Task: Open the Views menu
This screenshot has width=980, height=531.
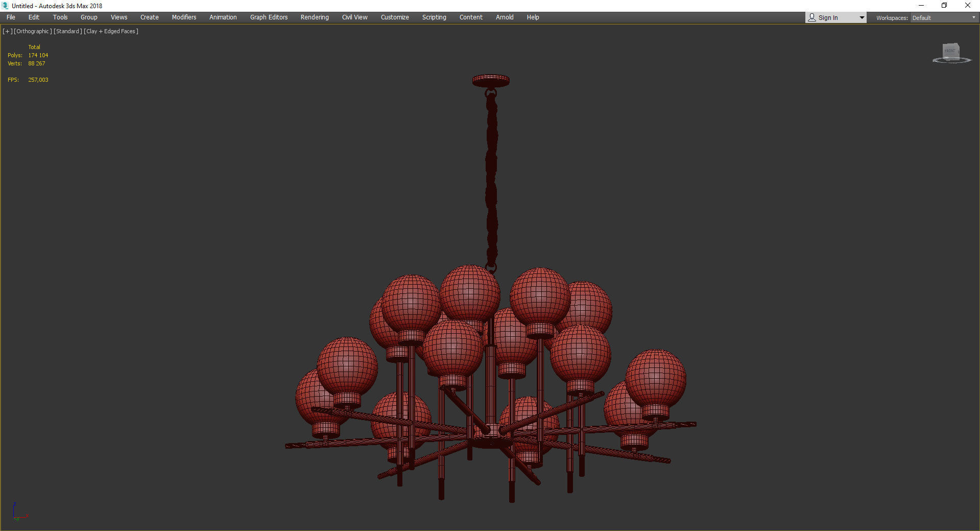Action: (119, 17)
